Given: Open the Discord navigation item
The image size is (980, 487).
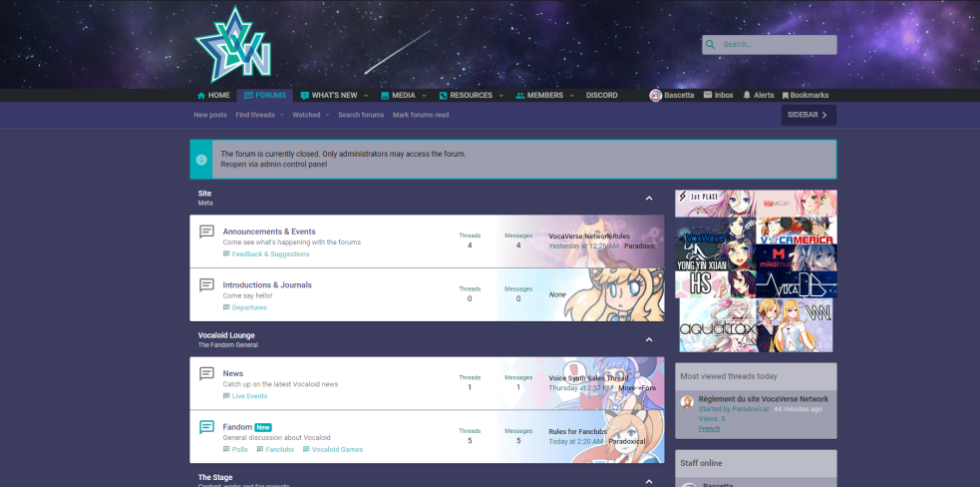Looking at the screenshot, I should (601, 95).
